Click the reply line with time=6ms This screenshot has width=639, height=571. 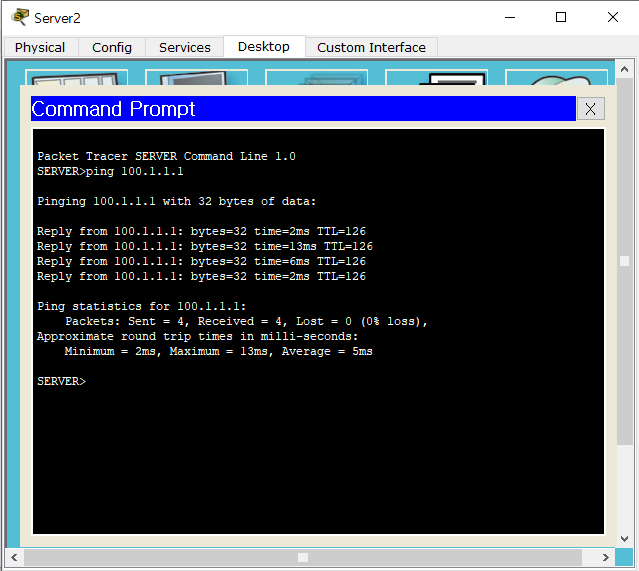pyautogui.click(x=201, y=261)
